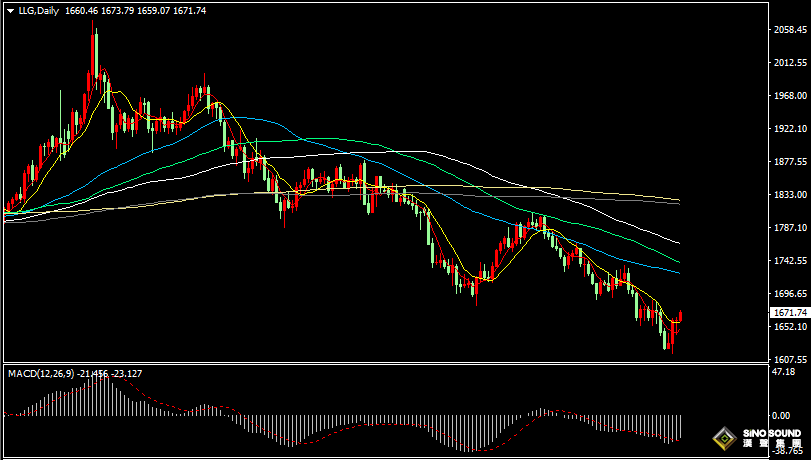This screenshot has height=460, width=811.
Task: Select the close price 1671.74 in header
Action: (189, 10)
